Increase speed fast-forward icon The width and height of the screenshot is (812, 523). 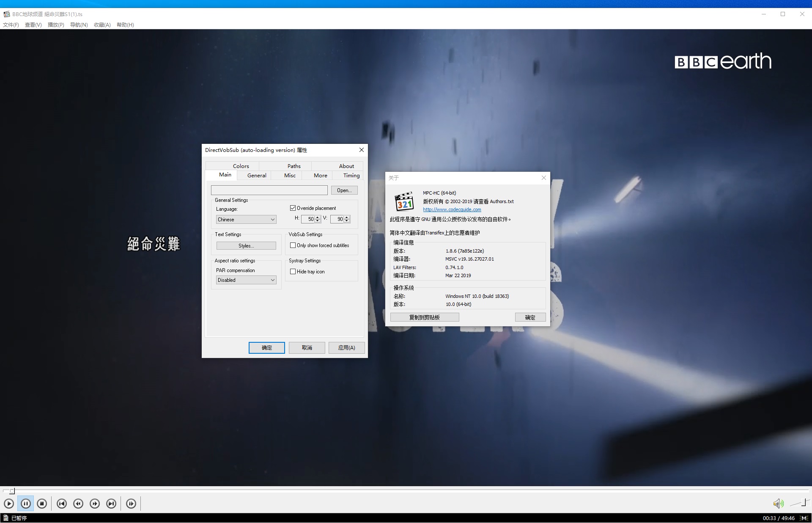tap(95, 504)
